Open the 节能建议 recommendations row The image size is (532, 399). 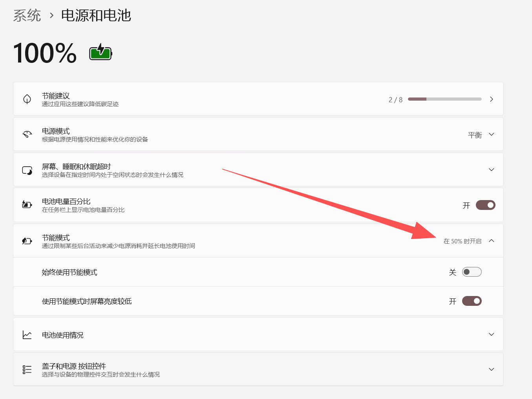click(x=258, y=99)
